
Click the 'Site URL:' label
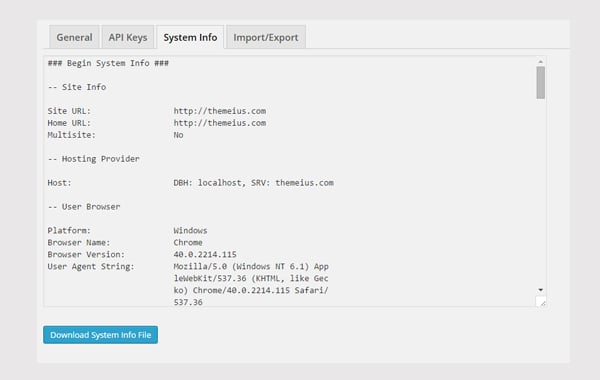(x=69, y=111)
